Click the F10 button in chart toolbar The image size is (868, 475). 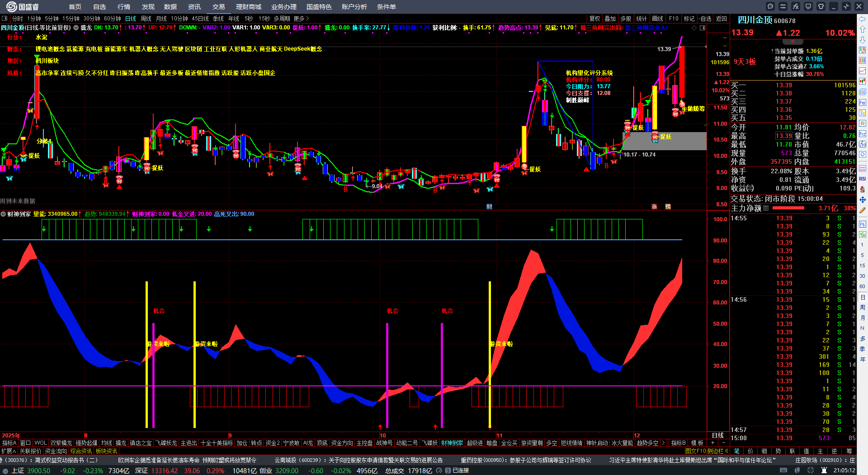[674, 19]
